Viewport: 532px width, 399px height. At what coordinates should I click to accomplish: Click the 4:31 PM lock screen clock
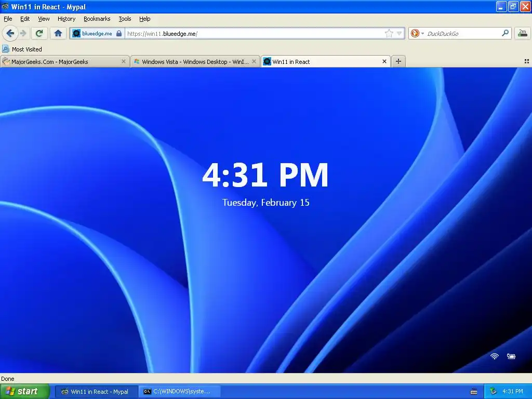click(x=265, y=175)
